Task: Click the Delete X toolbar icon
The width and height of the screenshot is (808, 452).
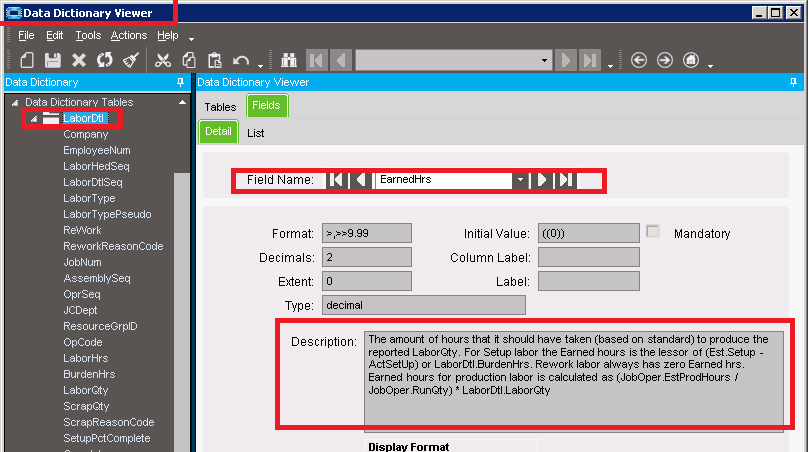Action: click(x=79, y=60)
